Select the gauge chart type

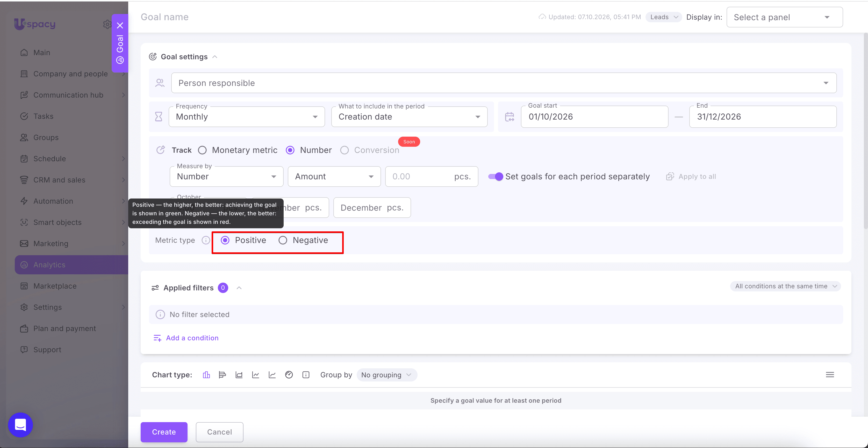tap(289, 374)
